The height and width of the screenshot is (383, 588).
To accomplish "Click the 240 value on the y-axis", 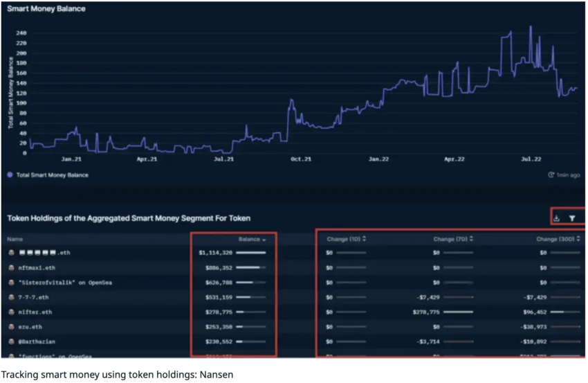I will click(x=21, y=33).
